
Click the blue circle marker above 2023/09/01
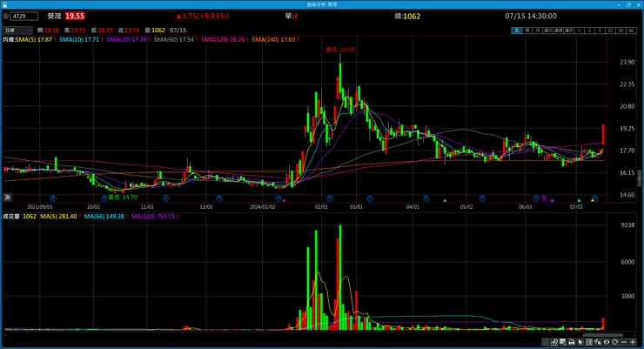pos(52,198)
